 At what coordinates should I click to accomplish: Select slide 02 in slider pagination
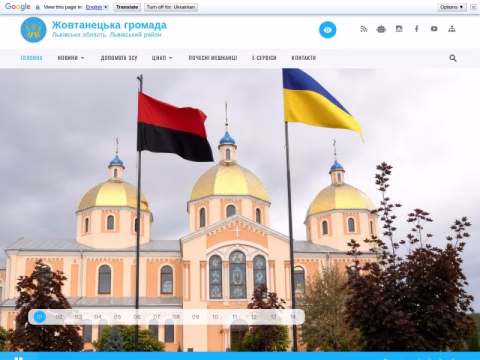[x=59, y=317]
